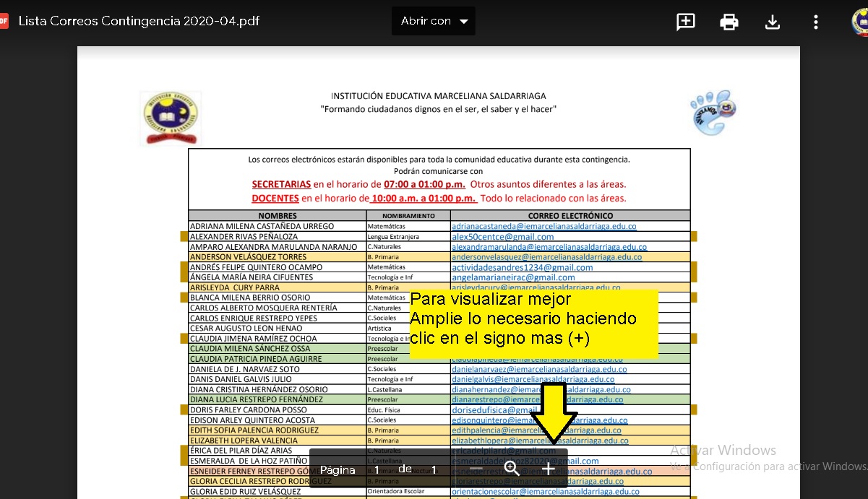Click the NOMBRAMIENTO column header

tap(408, 216)
